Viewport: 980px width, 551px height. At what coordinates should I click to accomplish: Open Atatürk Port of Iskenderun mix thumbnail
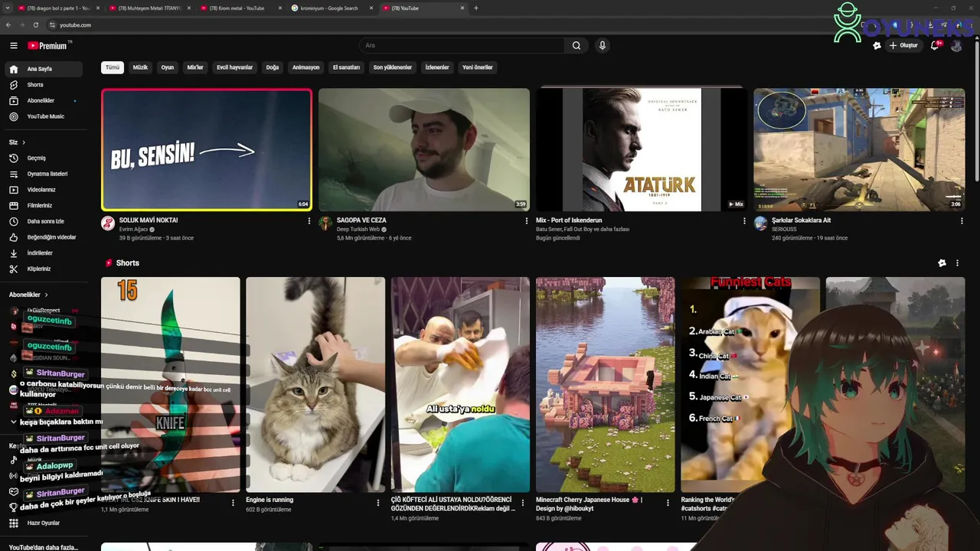[x=642, y=150]
